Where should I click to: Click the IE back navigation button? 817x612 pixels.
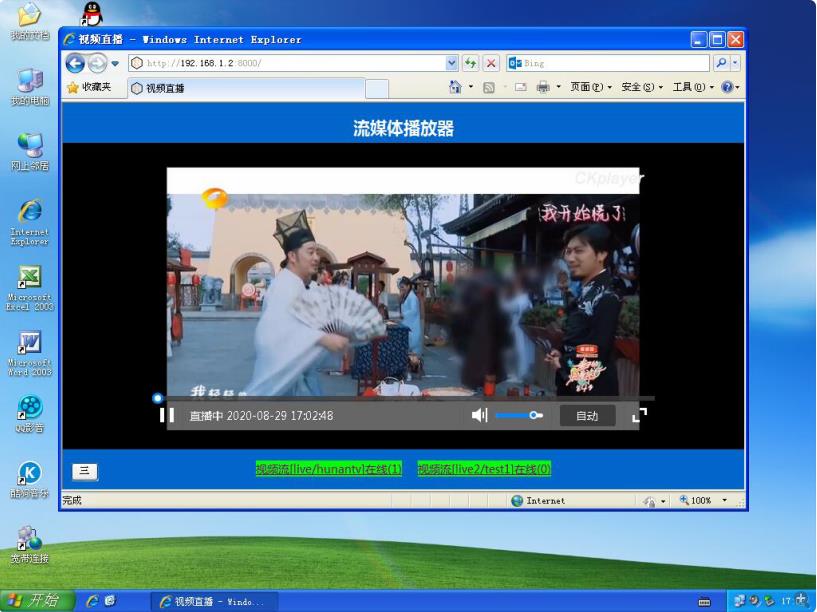coord(75,63)
